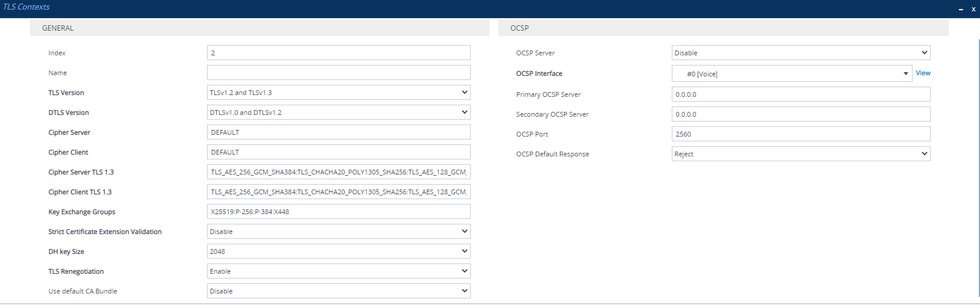Focus the Index input field
Viewport: 980px width, 308px height.
coord(338,53)
